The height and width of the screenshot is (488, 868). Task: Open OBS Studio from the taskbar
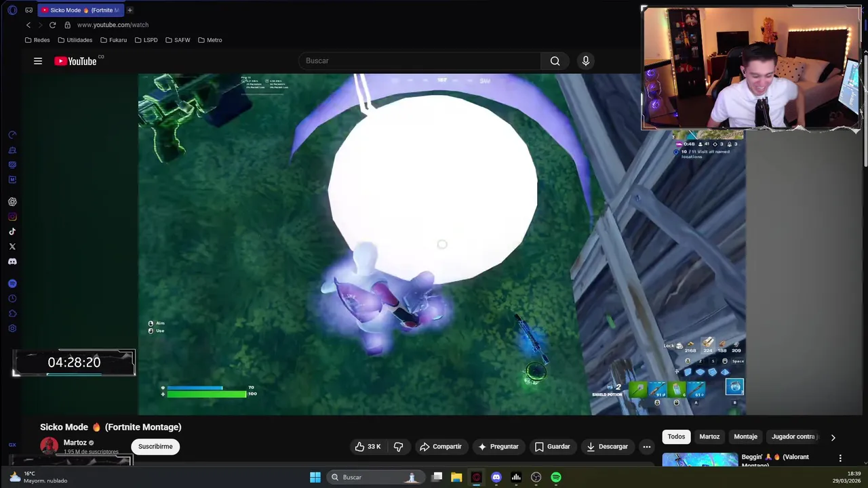pyautogui.click(x=536, y=477)
